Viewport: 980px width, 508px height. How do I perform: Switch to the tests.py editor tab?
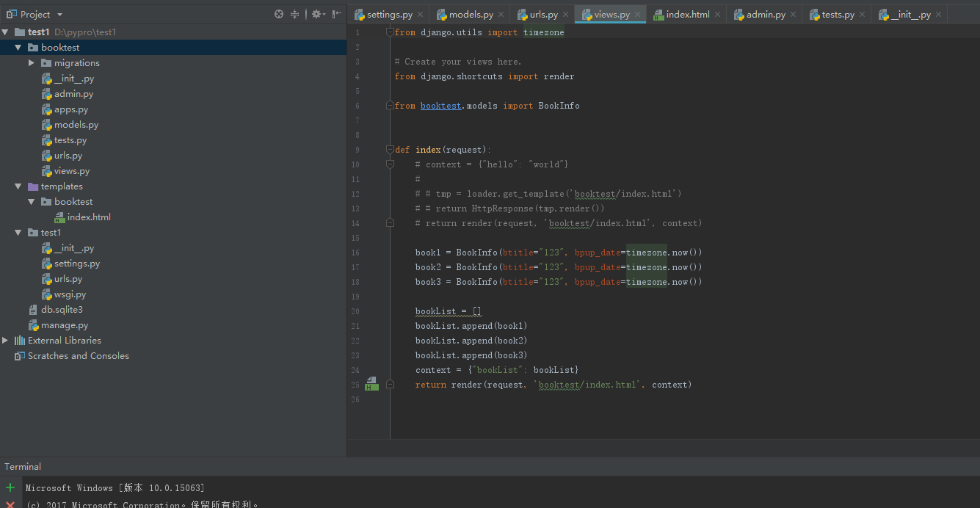[x=838, y=15]
